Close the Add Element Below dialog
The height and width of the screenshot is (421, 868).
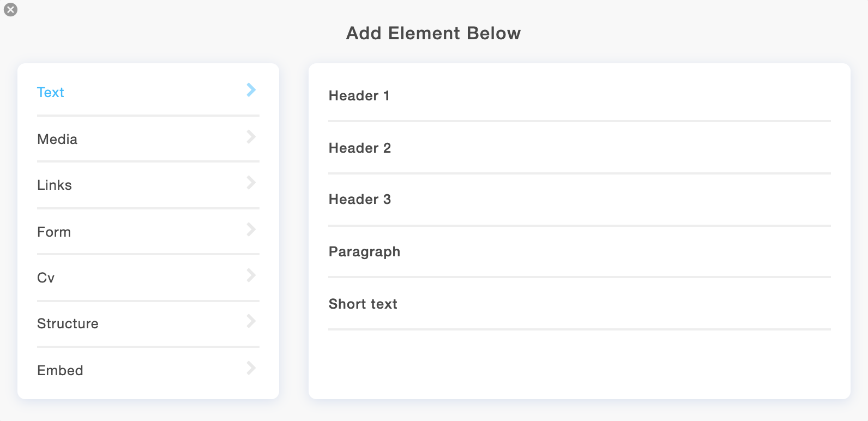click(10, 10)
